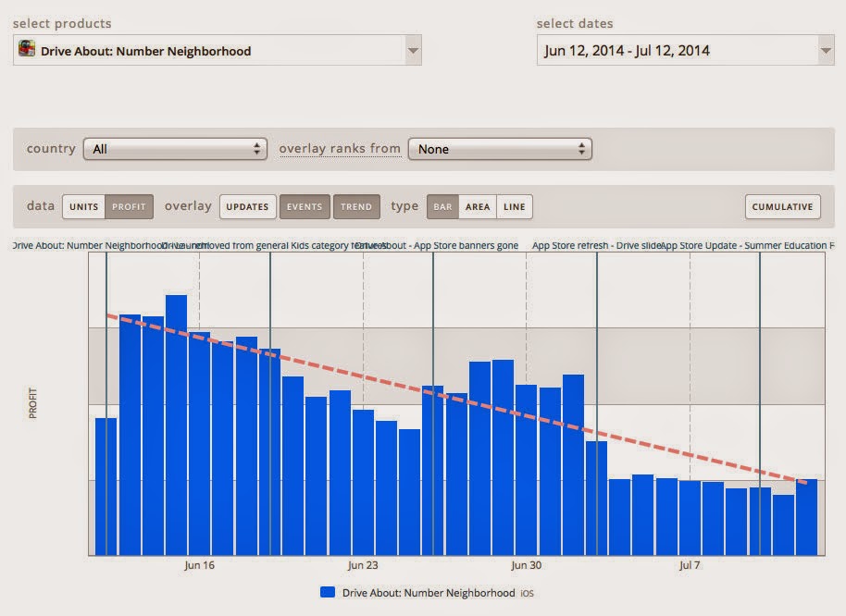This screenshot has width=846, height=616.
Task: Click the Drive About: Number Neighborhood product field
Action: coord(217,51)
